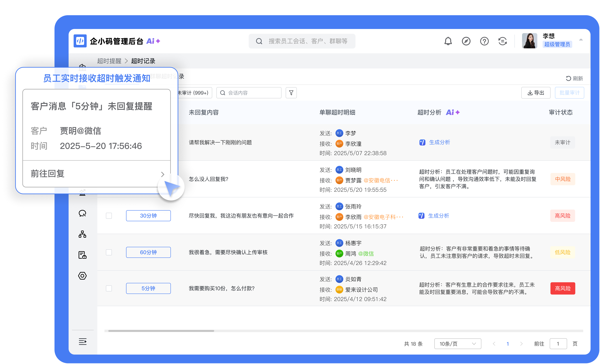Focus the 会话内容 search field
This screenshot has height=364, width=600.
(249, 93)
